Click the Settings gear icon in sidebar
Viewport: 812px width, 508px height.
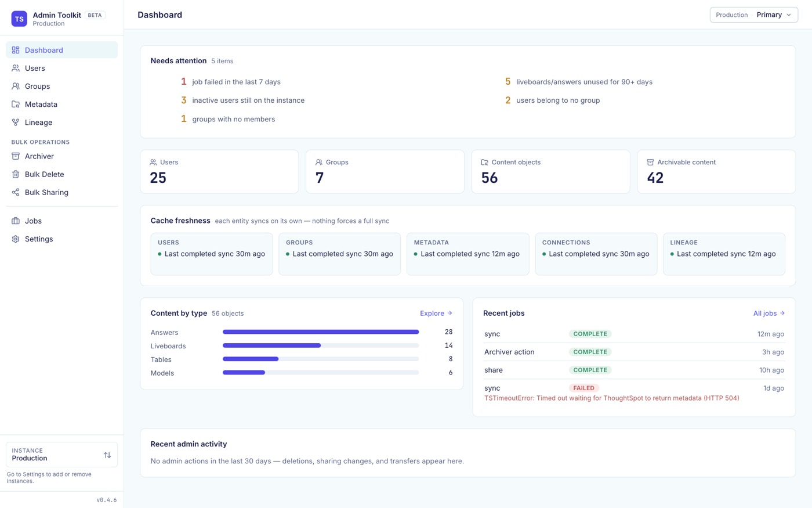tap(16, 239)
